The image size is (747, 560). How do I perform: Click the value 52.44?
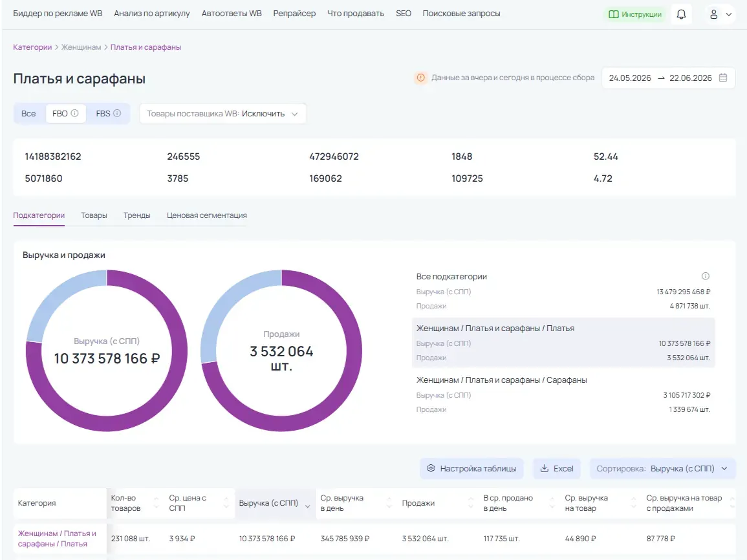tap(605, 156)
